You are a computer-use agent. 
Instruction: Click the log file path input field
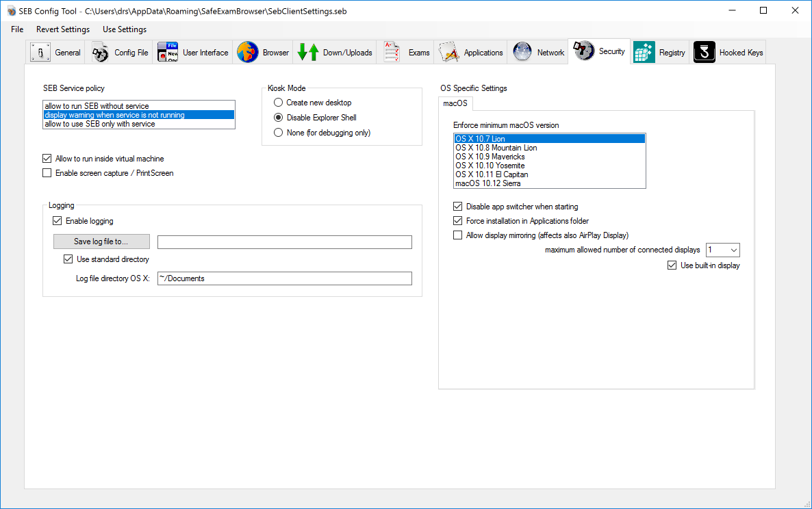[285, 242]
